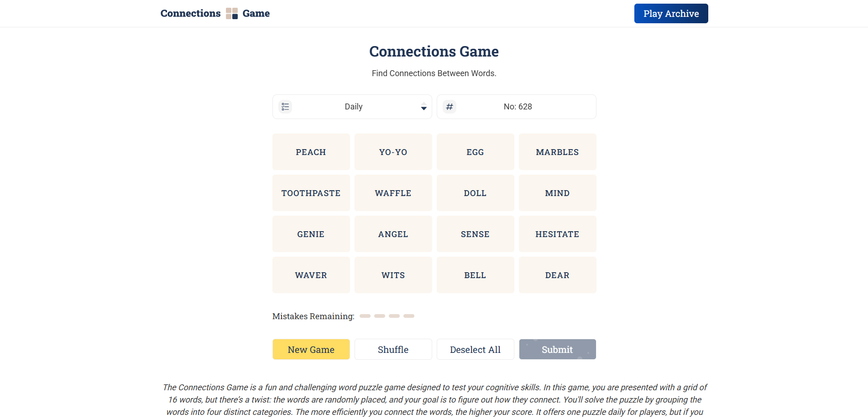Expand the Daily puzzle type selector
The height and width of the screenshot is (419, 868).
pyautogui.click(x=353, y=107)
